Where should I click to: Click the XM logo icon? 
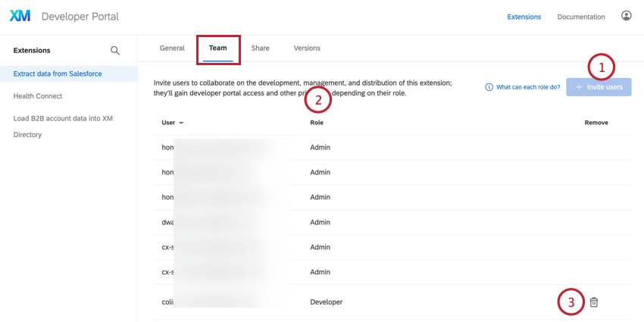click(20, 16)
